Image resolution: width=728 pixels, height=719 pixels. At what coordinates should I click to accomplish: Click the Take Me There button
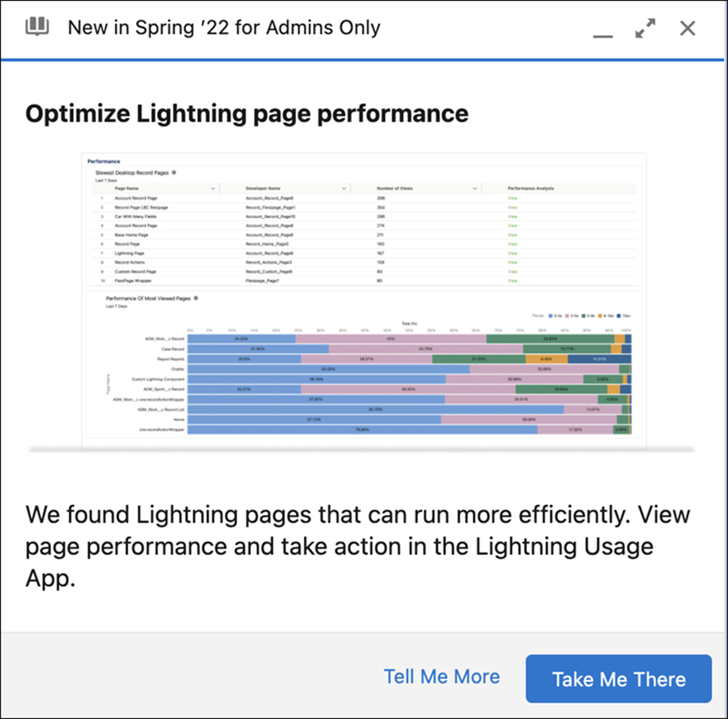pos(618,679)
